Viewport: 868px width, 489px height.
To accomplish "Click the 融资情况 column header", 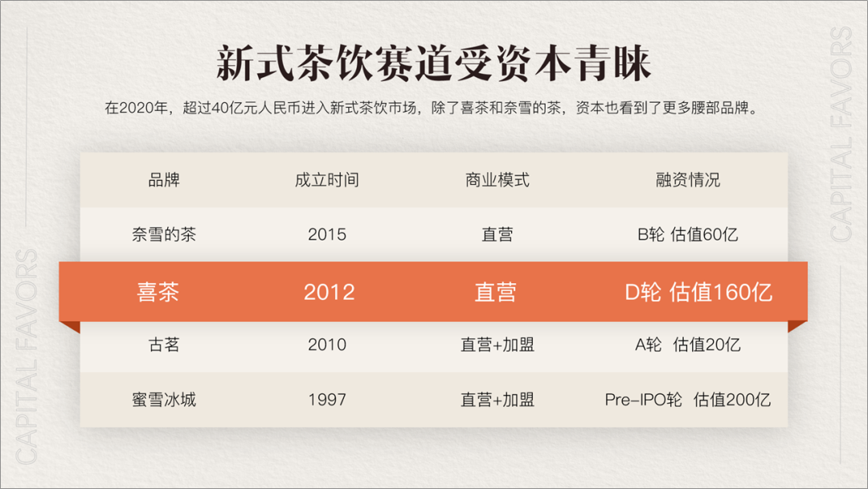I will pyautogui.click(x=688, y=180).
